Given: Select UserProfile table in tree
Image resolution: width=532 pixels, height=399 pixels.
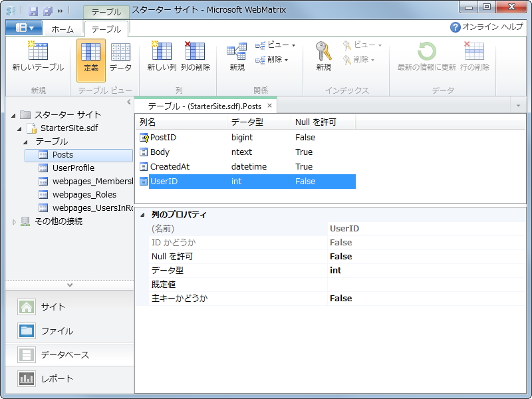Looking at the screenshot, I should [x=73, y=168].
